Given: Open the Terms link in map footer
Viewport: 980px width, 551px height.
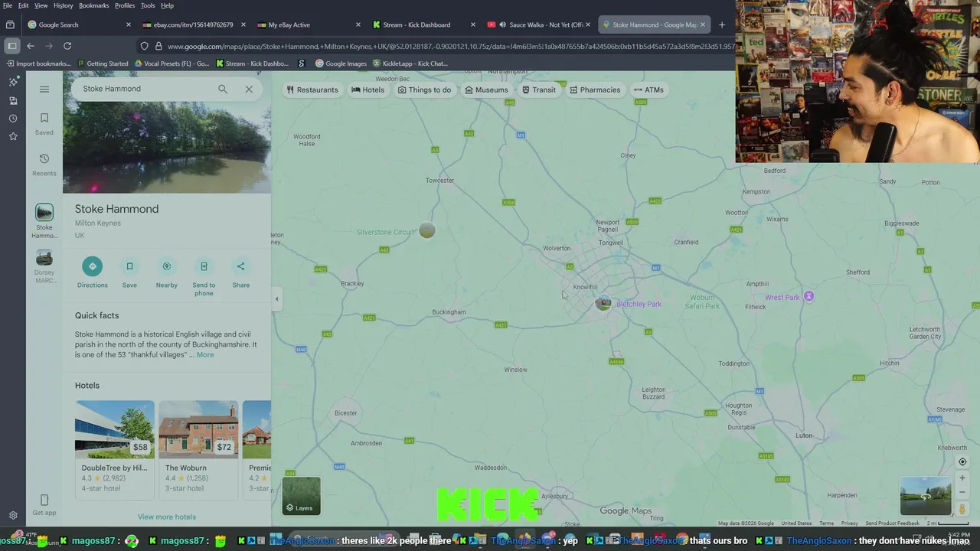Looking at the screenshot, I should click(826, 523).
